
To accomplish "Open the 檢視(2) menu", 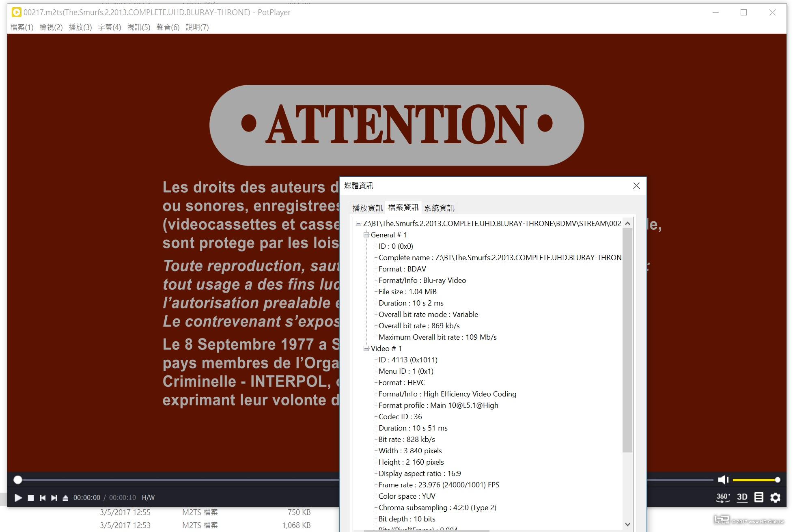I will (x=51, y=27).
